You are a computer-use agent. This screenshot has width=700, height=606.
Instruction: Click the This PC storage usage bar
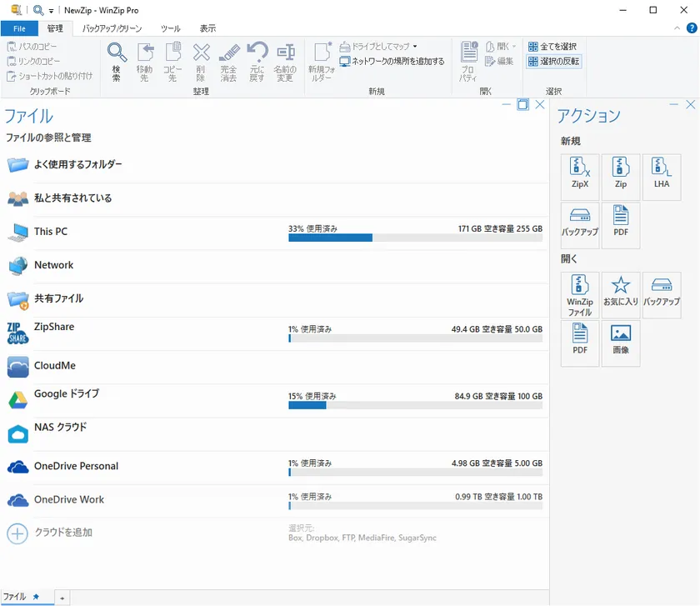(x=415, y=238)
